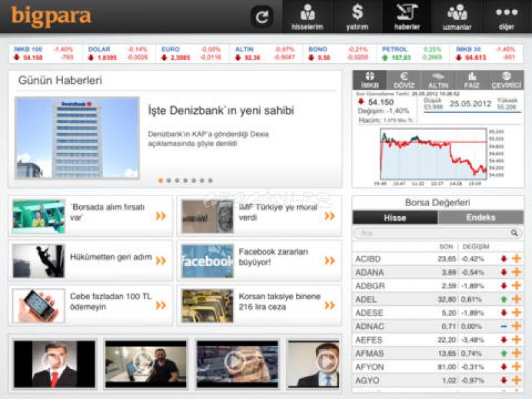The width and height of the screenshot is (532, 399).
Task: Click the BONO ticker item
Action: 339,53
